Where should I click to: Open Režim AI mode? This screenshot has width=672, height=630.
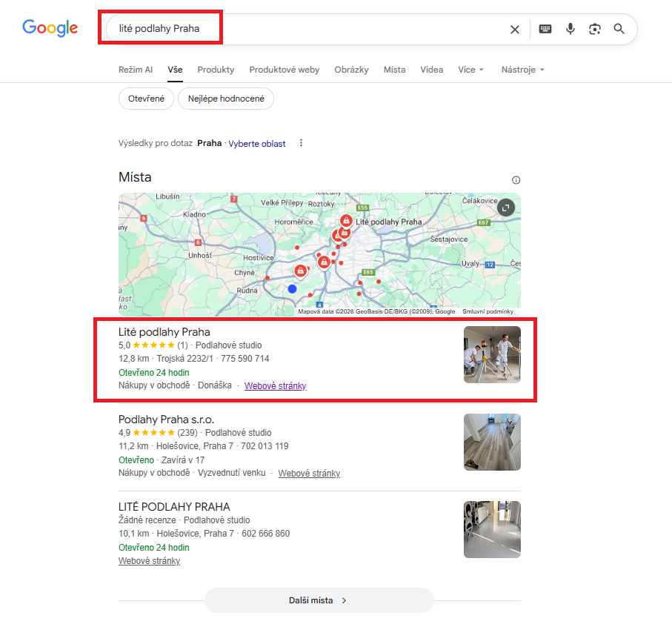(x=136, y=69)
